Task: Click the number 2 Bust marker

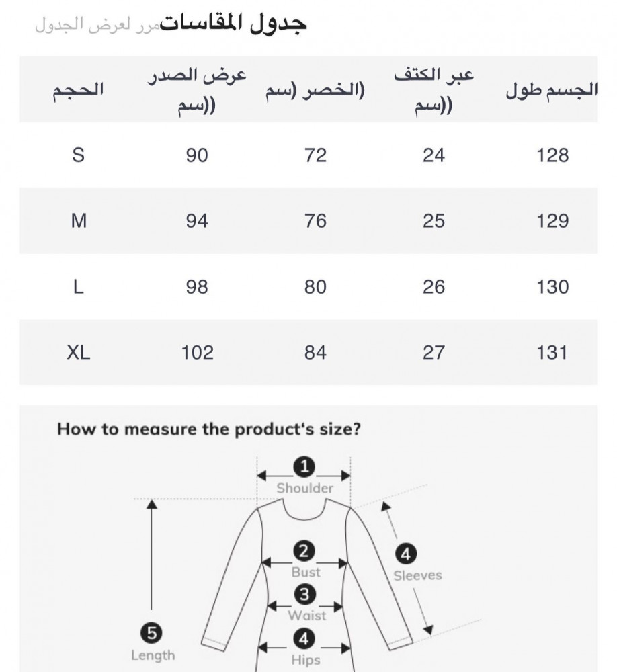Action: point(304,552)
